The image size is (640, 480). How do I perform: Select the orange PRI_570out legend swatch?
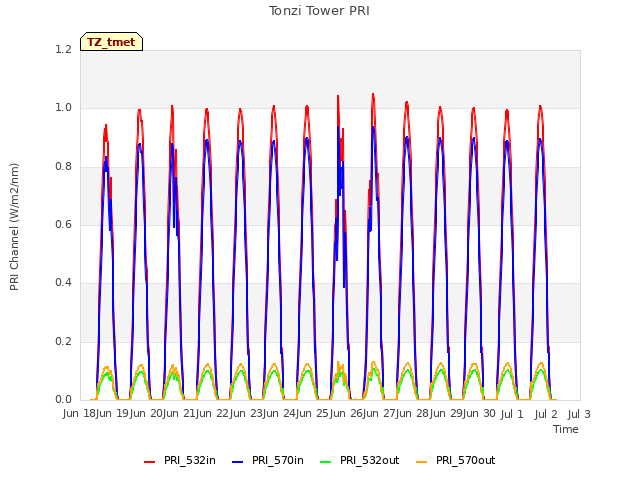[422, 461]
